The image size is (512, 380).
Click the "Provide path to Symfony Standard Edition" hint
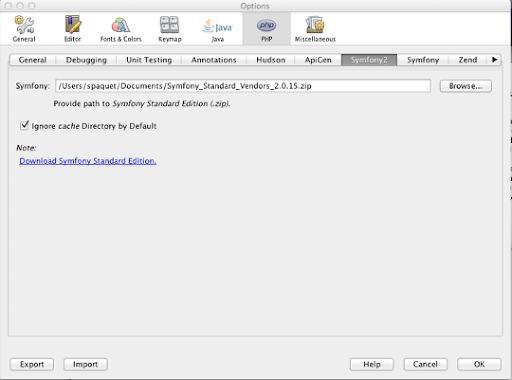coord(142,104)
